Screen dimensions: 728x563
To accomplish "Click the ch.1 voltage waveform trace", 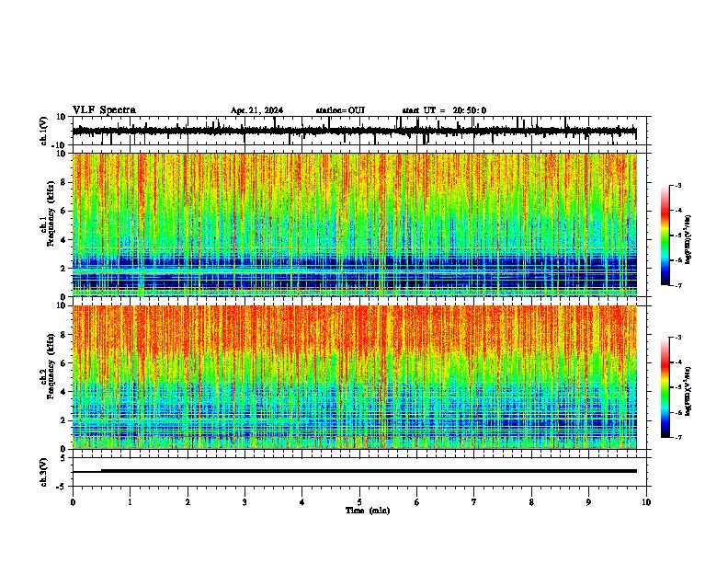I will pos(354,131).
